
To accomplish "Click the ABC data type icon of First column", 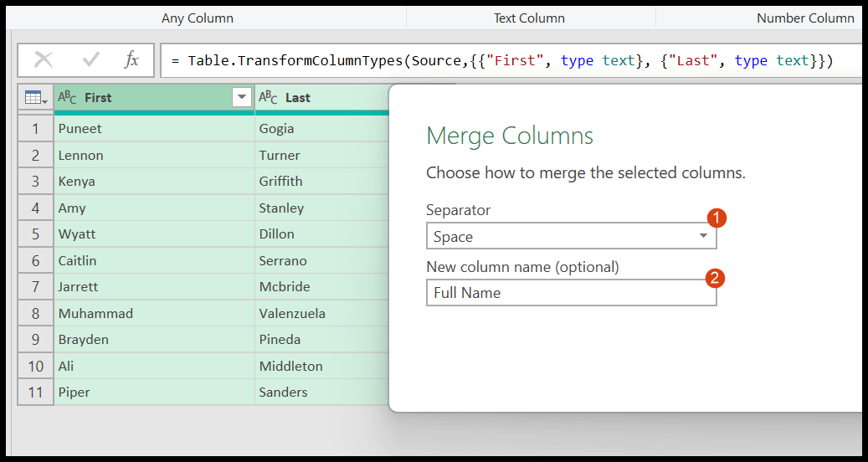I will tap(67, 98).
